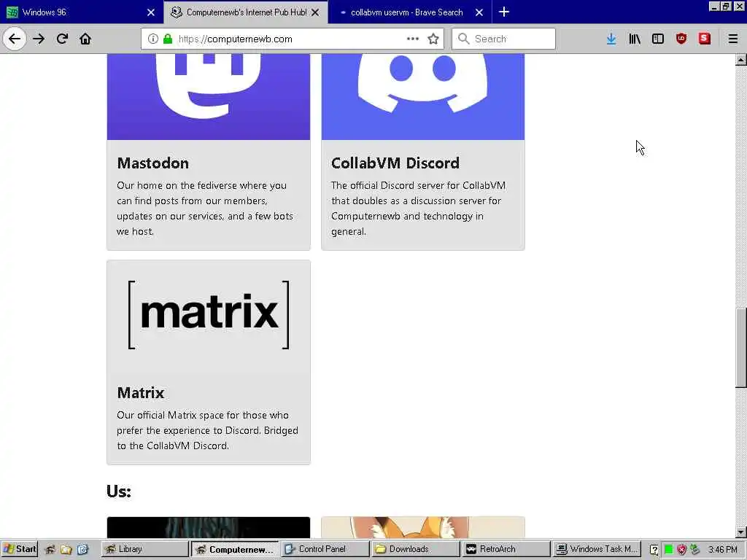Switch to the Computernew... taskbar window
Image resolution: width=747 pixels, height=560 pixels.
point(235,549)
